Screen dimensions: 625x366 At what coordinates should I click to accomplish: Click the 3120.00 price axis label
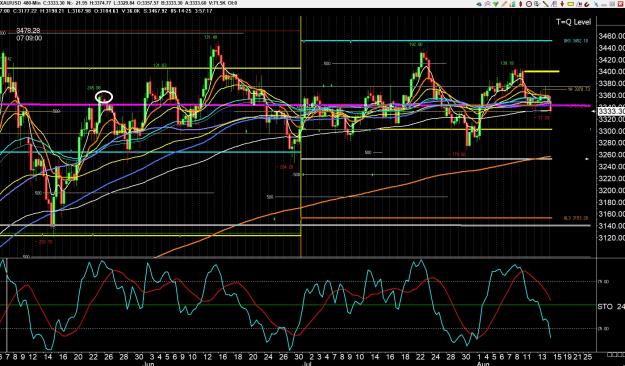[x=611, y=238]
